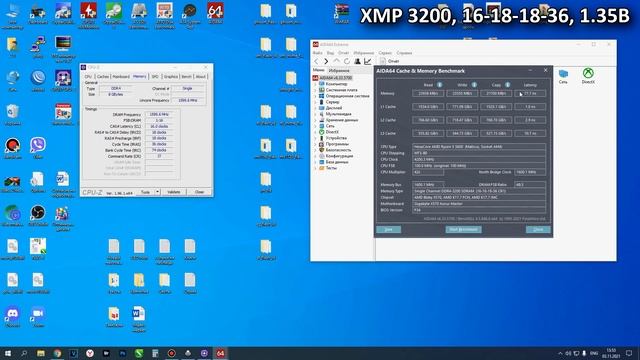Click the Read info icon in benchmark
The width and height of the screenshot is (640, 360).
440,85
